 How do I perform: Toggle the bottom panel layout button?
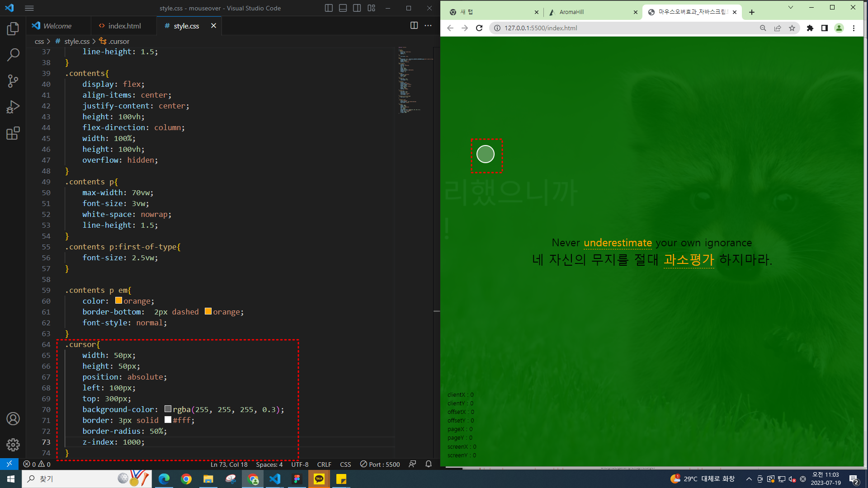pyautogui.click(x=343, y=8)
